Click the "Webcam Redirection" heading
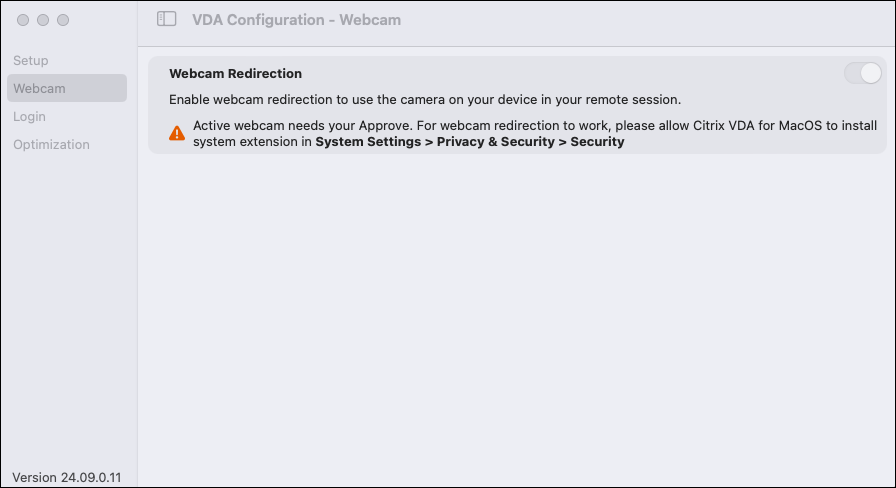The width and height of the screenshot is (896, 488). 236,74
